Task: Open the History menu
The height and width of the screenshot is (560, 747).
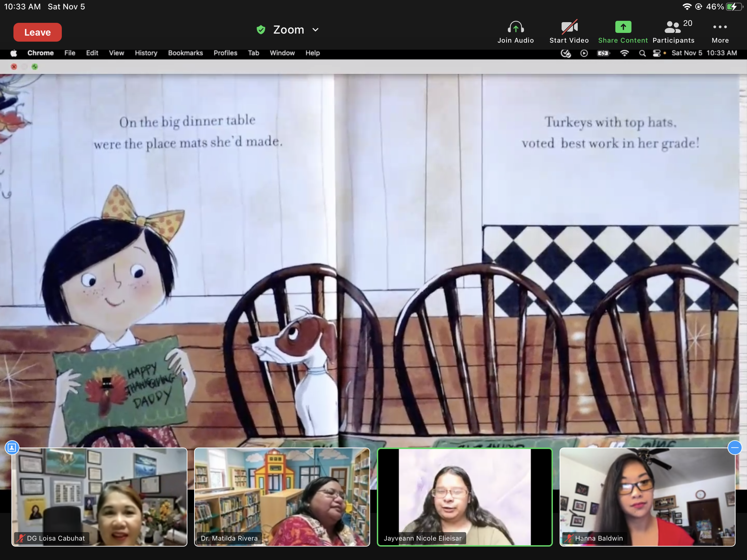Action: click(x=146, y=53)
